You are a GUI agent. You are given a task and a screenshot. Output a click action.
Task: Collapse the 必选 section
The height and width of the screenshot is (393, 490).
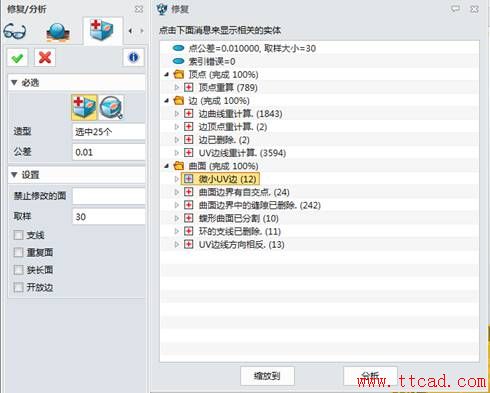point(14,82)
